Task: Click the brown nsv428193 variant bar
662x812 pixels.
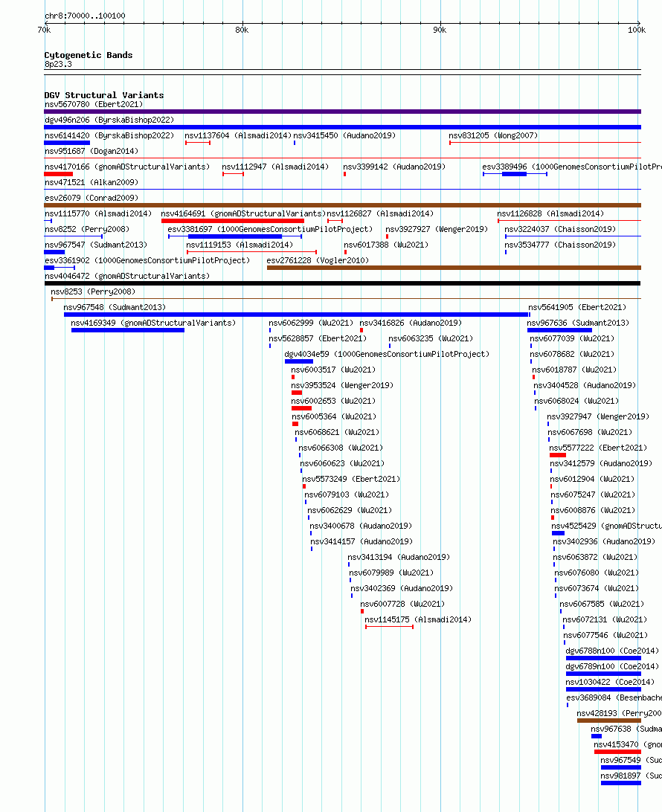Action: pos(608,721)
